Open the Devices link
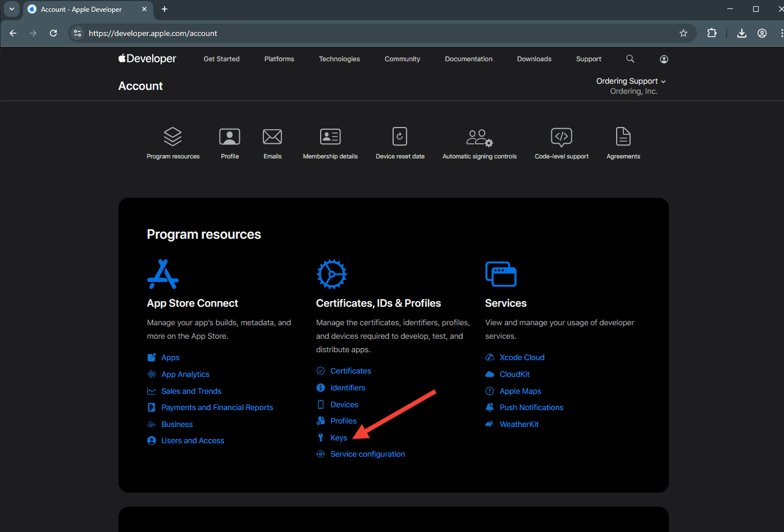 (x=344, y=404)
